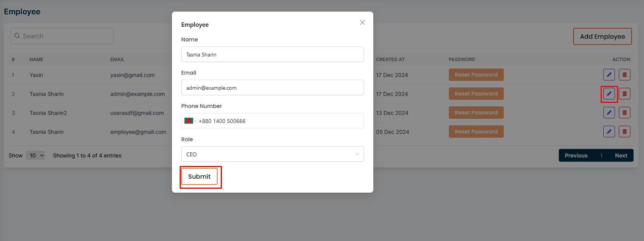Image resolution: width=644 pixels, height=241 pixels.
Task: Reset password for Yasin
Action: coord(476,75)
